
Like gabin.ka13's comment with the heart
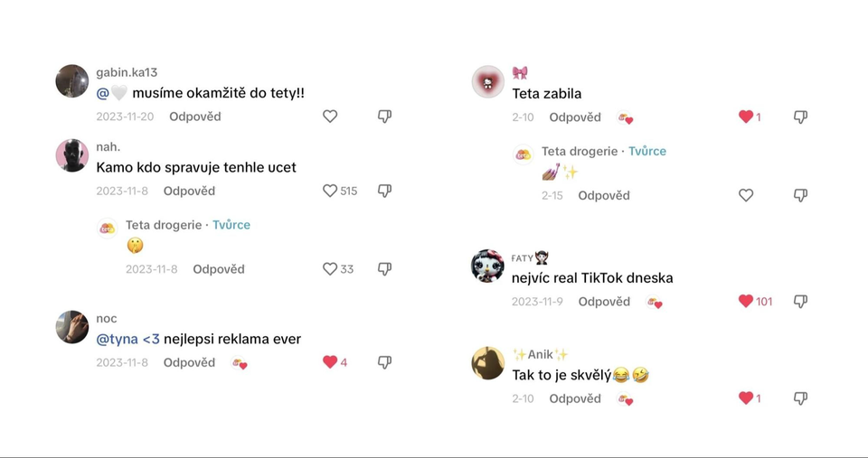[x=330, y=117]
